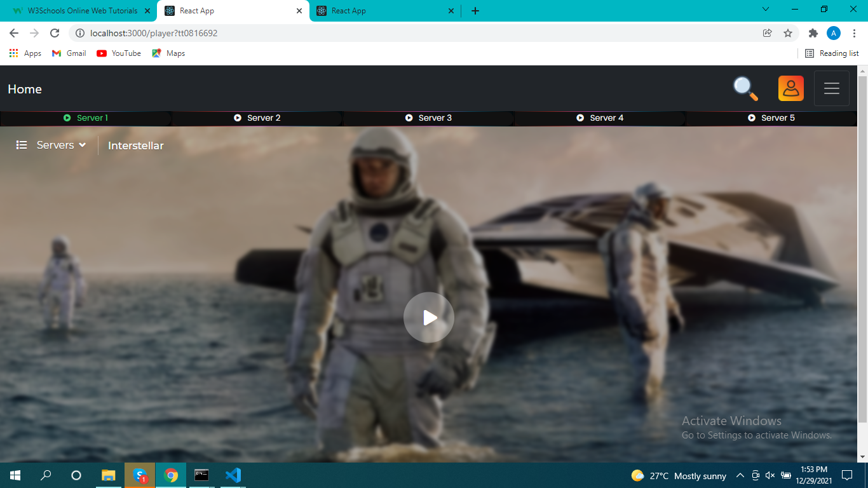Viewport: 868px width, 488px height.
Task: Open the tab search dropdown arrow
Action: pos(766,10)
